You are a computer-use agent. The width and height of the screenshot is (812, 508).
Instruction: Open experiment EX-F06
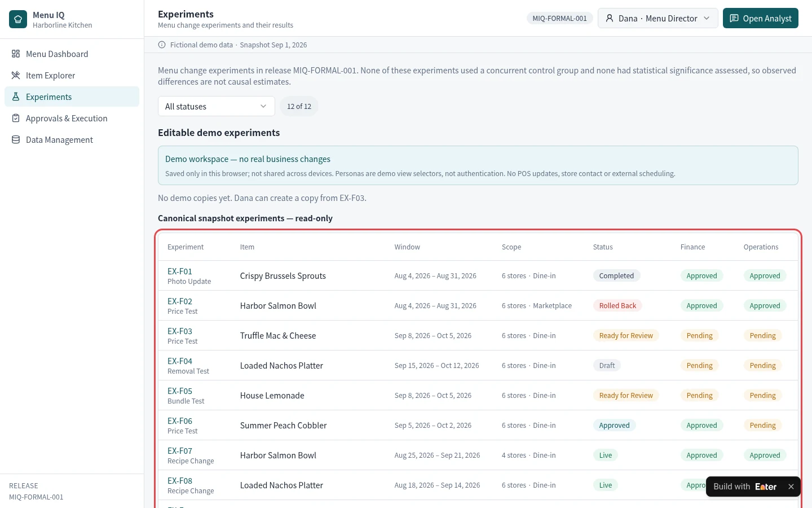pos(180,421)
